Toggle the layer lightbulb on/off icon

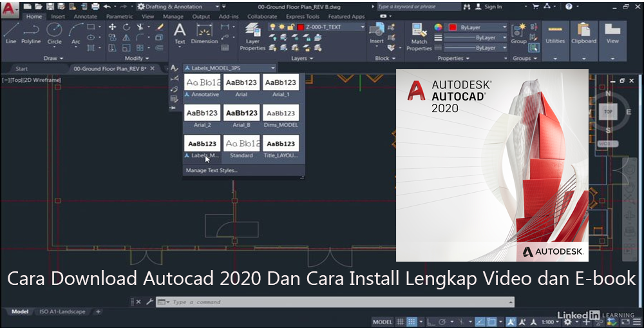[x=272, y=27]
